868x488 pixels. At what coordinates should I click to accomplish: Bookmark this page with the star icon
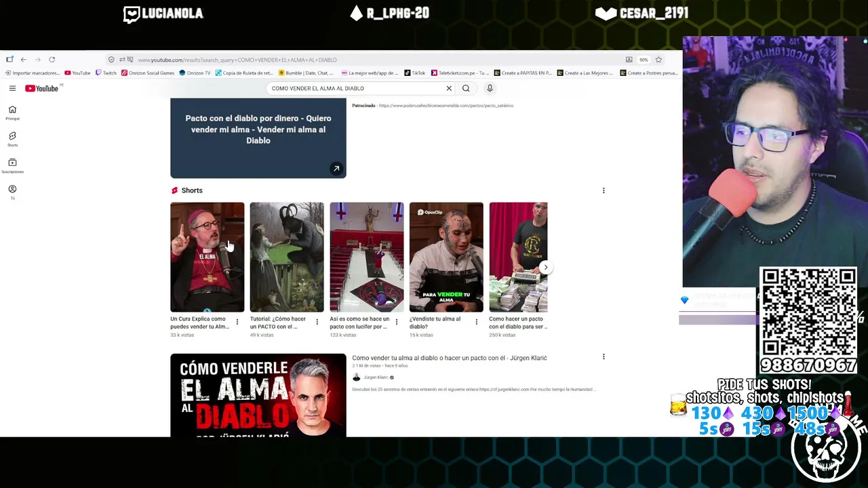(x=658, y=60)
